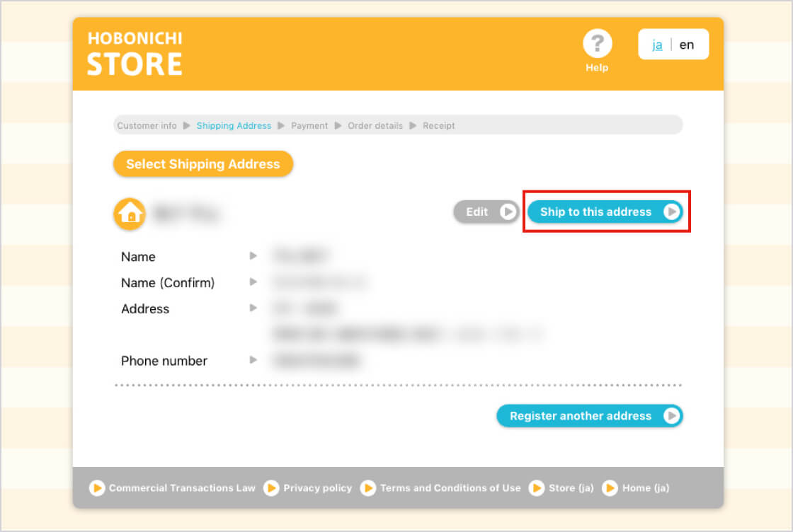Click the Help question mark icon
The width and height of the screenshot is (793, 532).
click(x=597, y=44)
